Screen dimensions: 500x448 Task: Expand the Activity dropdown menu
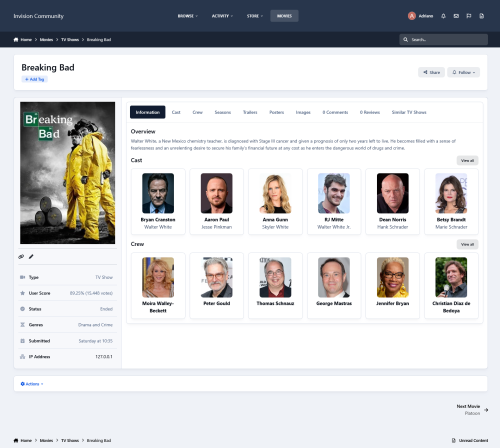pos(222,16)
